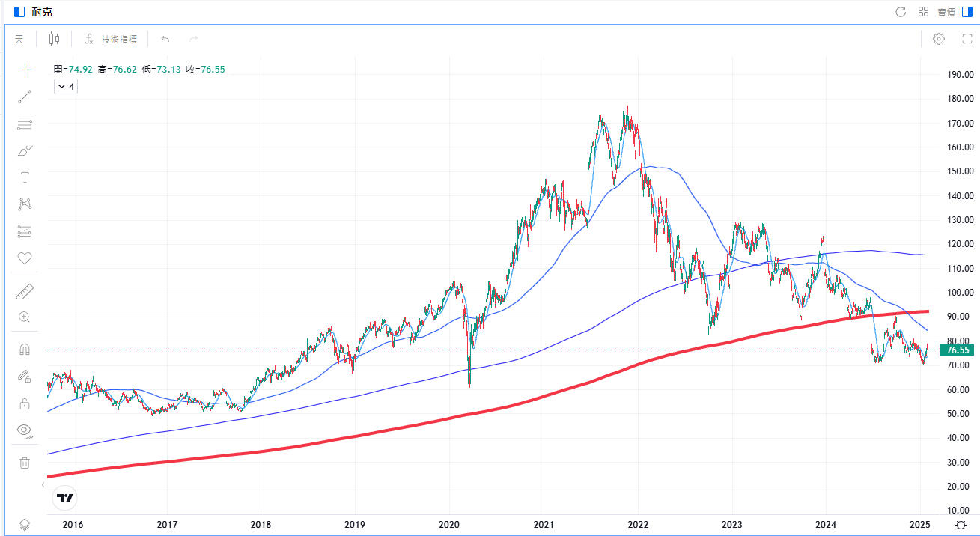Open the 天 time interval dropdown
Image resolution: width=980 pixels, height=536 pixels.
pyautogui.click(x=19, y=39)
